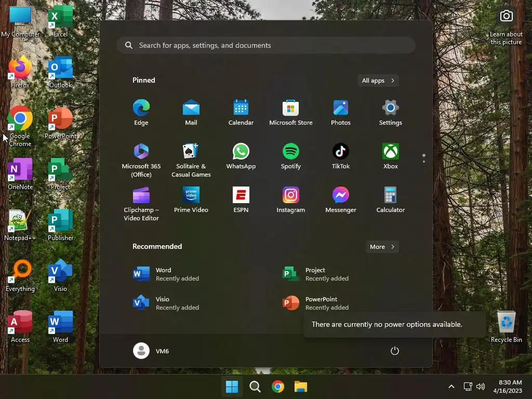Open the ESPN pinned app
The height and width of the screenshot is (399, 532).
(241, 200)
